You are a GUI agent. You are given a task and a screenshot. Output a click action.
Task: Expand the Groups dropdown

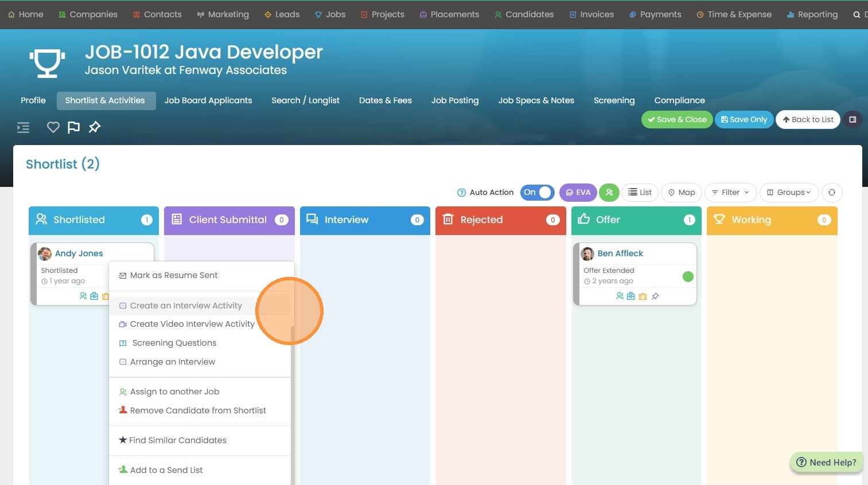789,193
